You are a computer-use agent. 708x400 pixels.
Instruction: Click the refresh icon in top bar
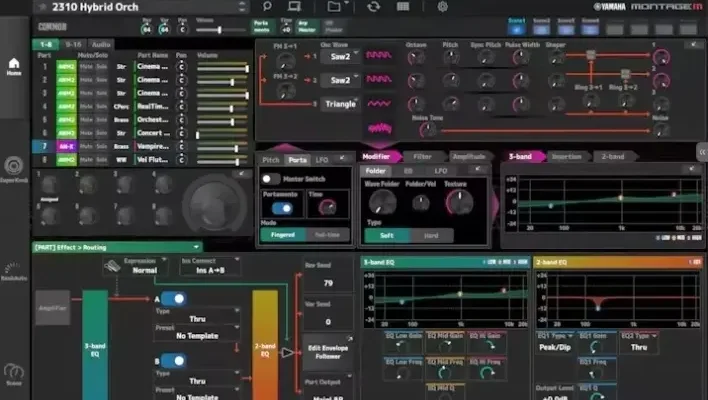pyautogui.click(x=373, y=7)
